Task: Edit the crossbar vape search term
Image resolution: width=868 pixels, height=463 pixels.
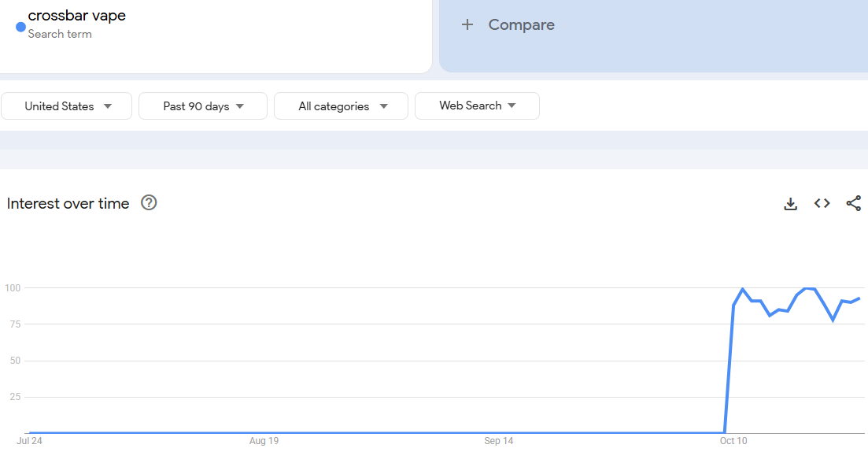Action: coord(77,16)
